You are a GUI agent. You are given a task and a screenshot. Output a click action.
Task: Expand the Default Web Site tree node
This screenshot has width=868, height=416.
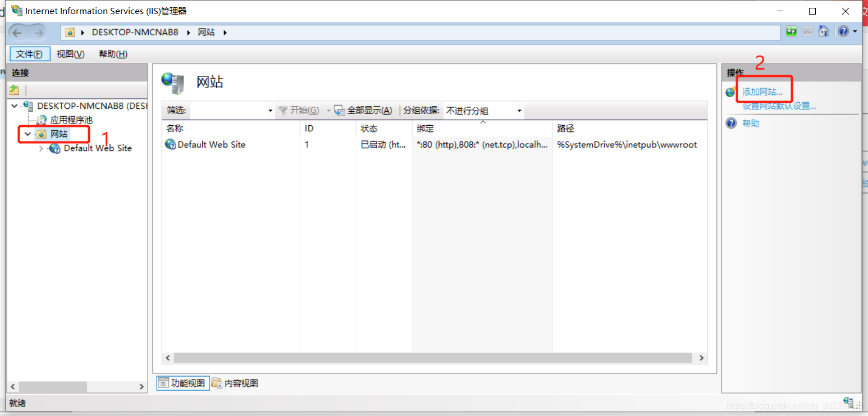pyautogui.click(x=41, y=148)
